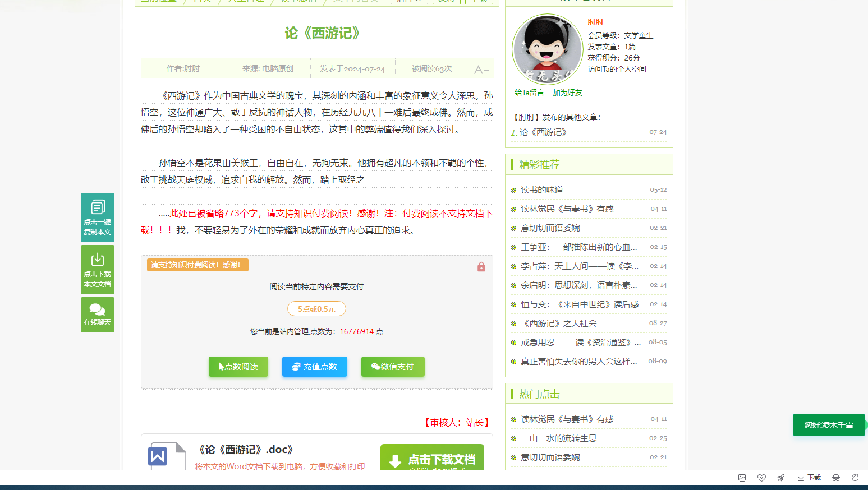Click the 会员等级：文学童生 text
This screenshot has height=490, width=868.
[621, 35]
